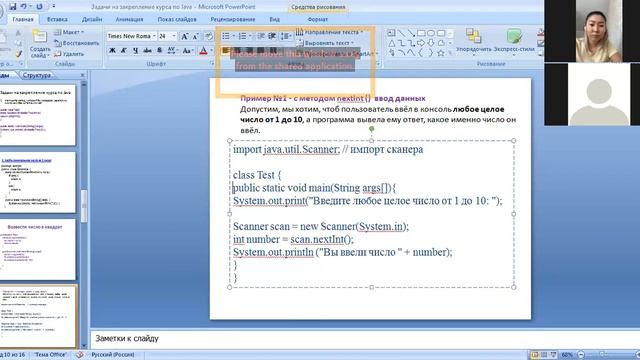
Task: Select the text box shape in gallery
Action: 391,33
